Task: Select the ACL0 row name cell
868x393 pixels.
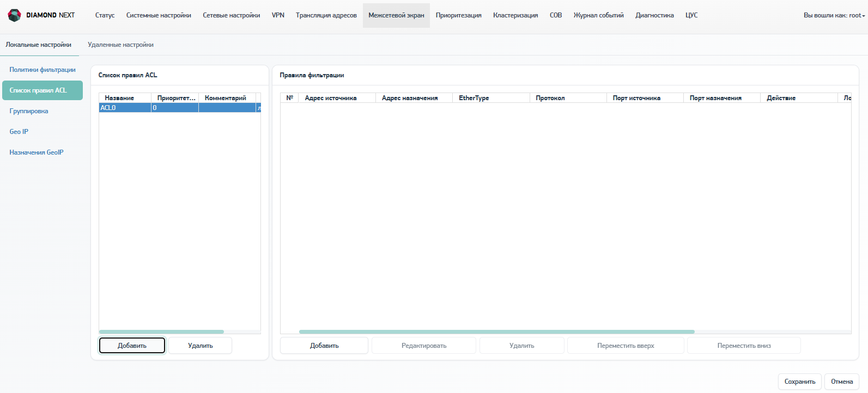Action: tap(125, 108)
